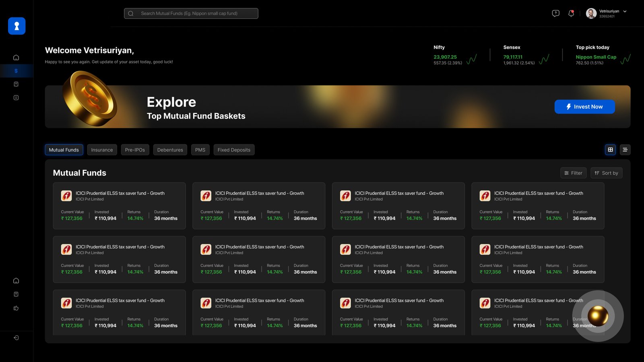This screenshot has height=362, width=644.
Task: Click the Sensex value 79,117.11
Action: (513, 57)
